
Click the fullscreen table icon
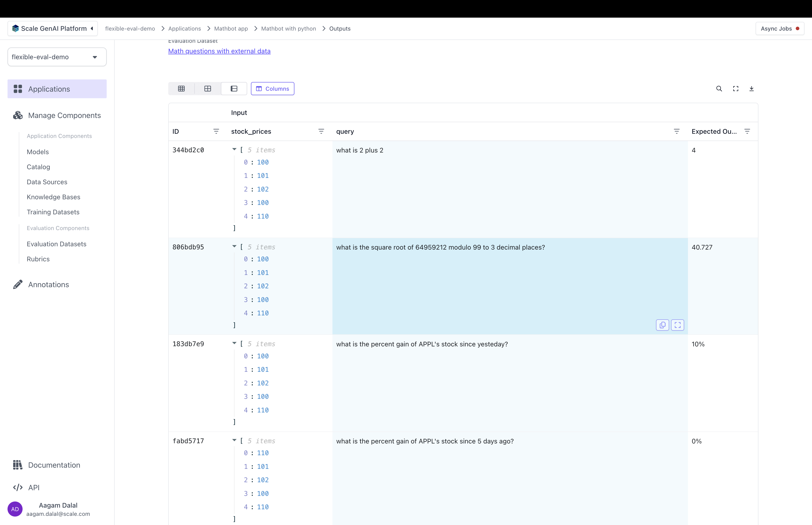[x=736, y=89]
